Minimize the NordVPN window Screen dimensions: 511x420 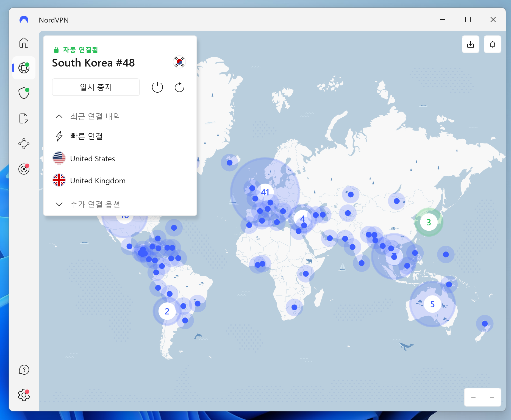click(443, 20)
